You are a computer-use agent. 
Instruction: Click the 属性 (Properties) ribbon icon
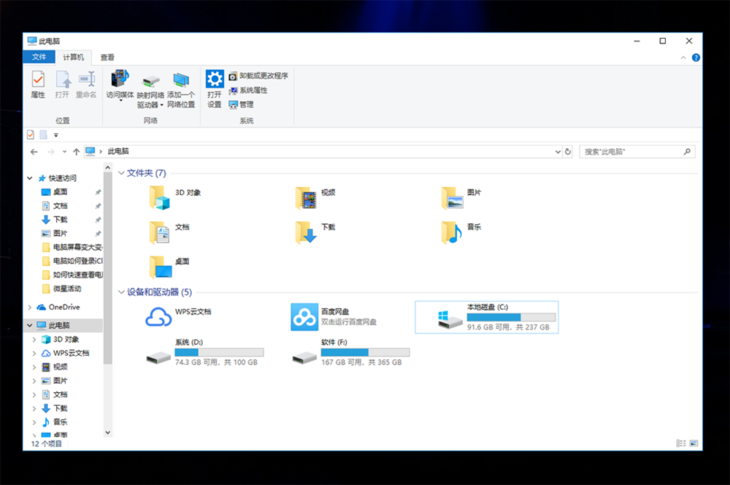(x=38, y=84)
